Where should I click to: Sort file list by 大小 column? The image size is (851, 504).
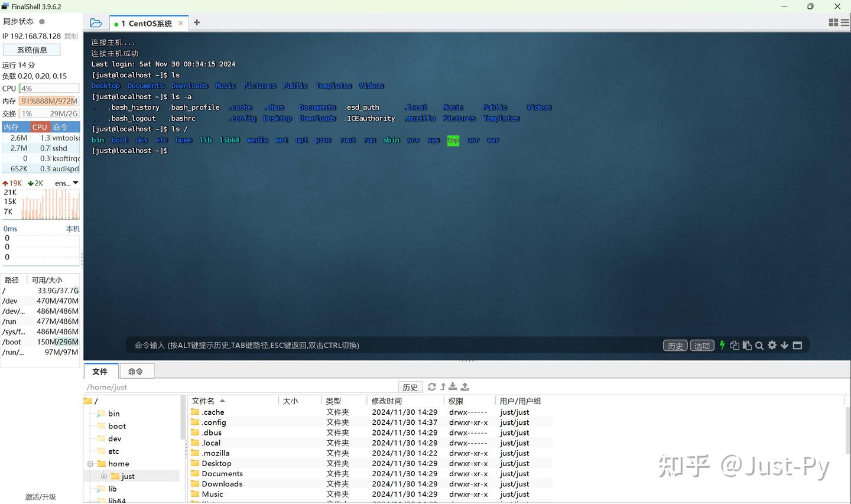point(300,401)
